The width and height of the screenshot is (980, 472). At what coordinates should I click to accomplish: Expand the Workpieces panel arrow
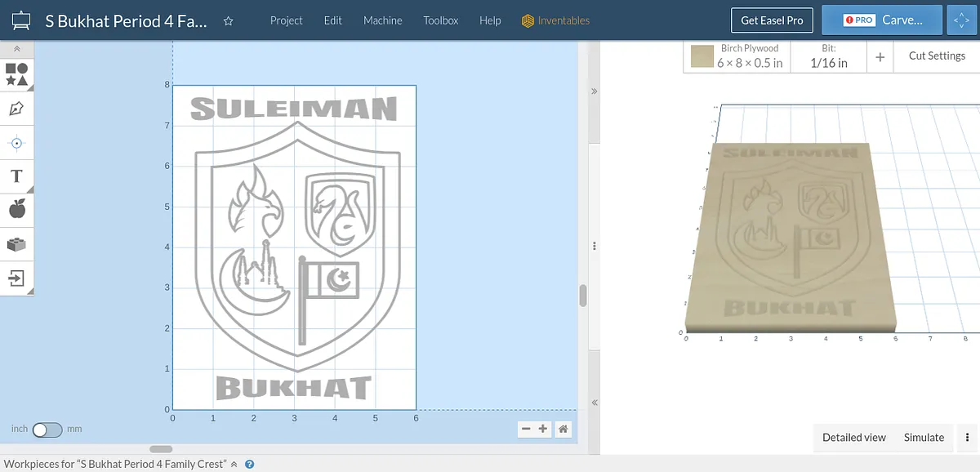(x=234, y=464)
